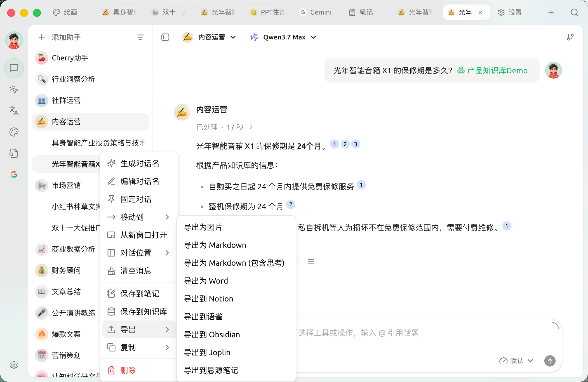This screenshot has height=382, width=588.
Task: Click citation badge 3 after 24个月
Action: click(356, 144)
